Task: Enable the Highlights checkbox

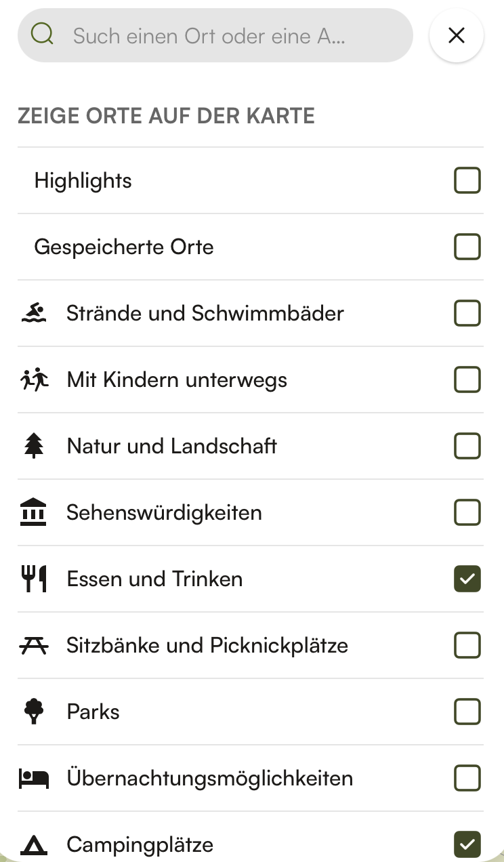Action: pyautogui.click(x=467, y=181)
